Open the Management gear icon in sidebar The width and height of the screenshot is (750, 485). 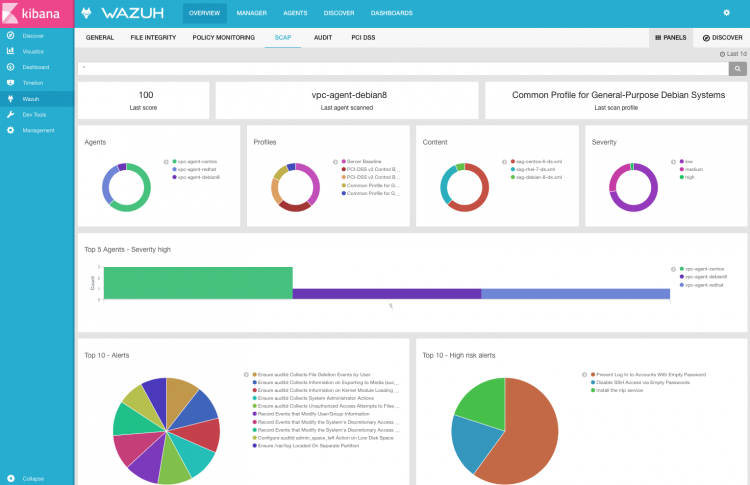pyautogui.click(x=11, y=130)
